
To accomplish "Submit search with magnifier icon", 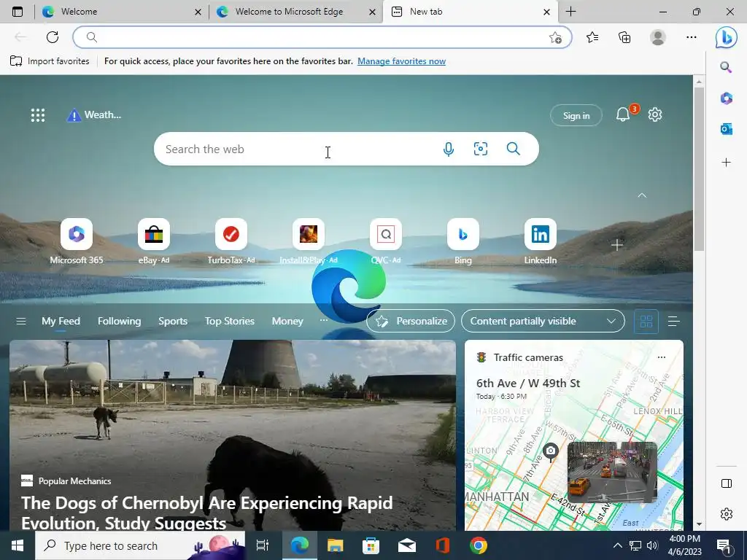I will point(513,149).
